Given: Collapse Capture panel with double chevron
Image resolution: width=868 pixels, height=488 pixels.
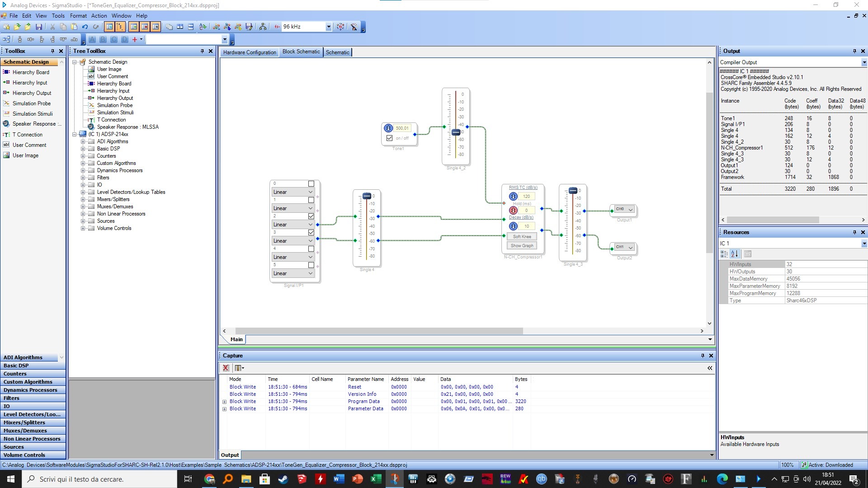Looking at the screenshot, I should [710, 368].
